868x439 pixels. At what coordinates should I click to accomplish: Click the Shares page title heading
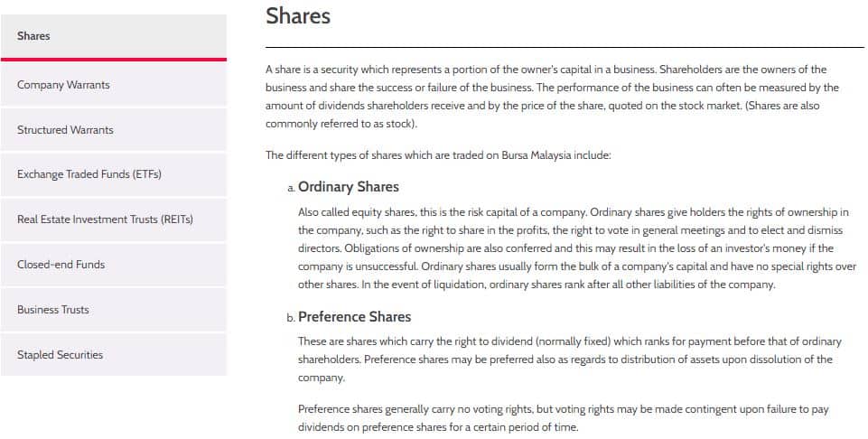click(298, 15)
